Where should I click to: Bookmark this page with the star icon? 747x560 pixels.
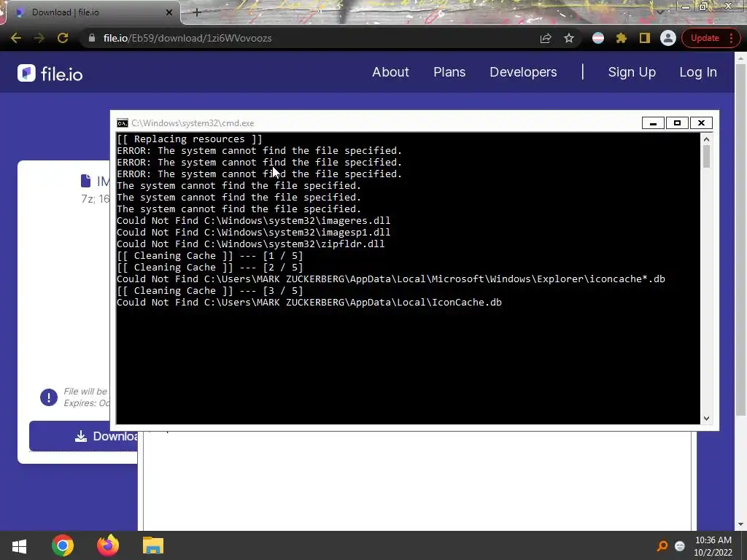coord(569,38)
